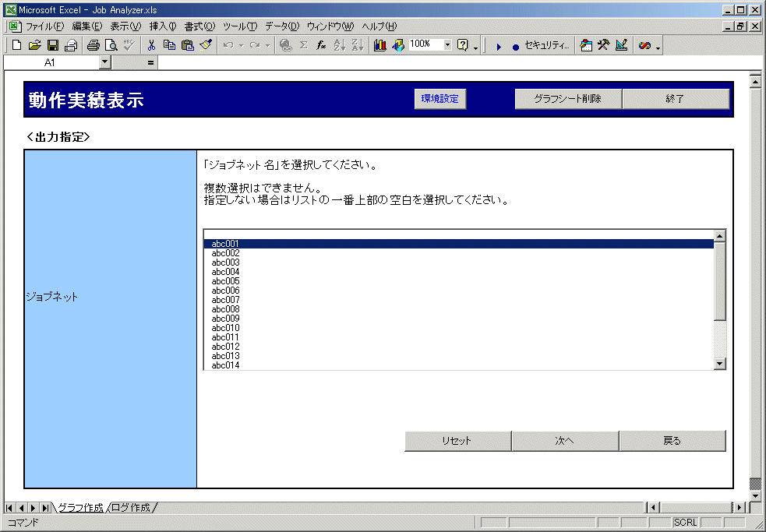The image size is (766, 532).
Task: Click the AutoSum sigma icon
Action: [x=303, y=45]
